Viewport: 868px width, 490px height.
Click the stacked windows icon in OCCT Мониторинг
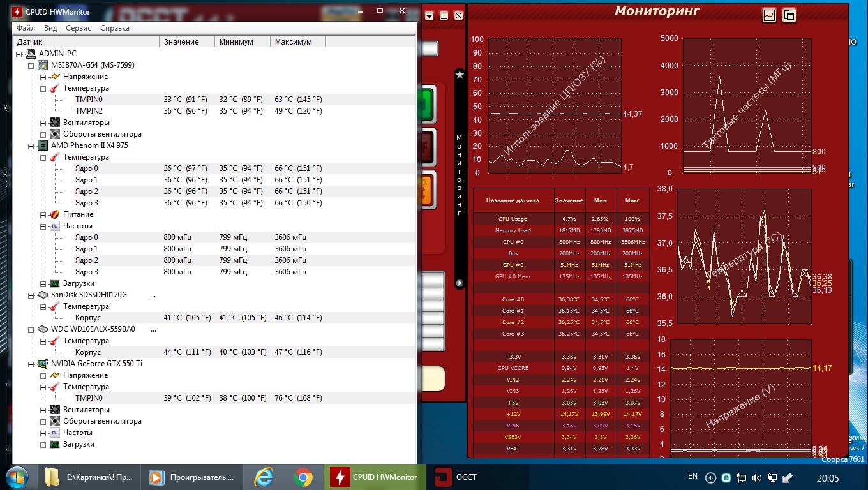pos(789,16)
